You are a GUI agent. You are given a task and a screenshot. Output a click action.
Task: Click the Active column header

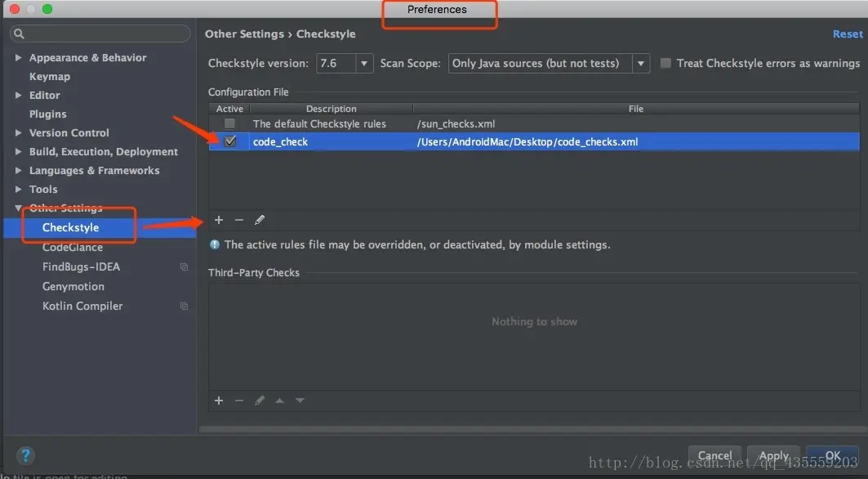tap(229, 109)
